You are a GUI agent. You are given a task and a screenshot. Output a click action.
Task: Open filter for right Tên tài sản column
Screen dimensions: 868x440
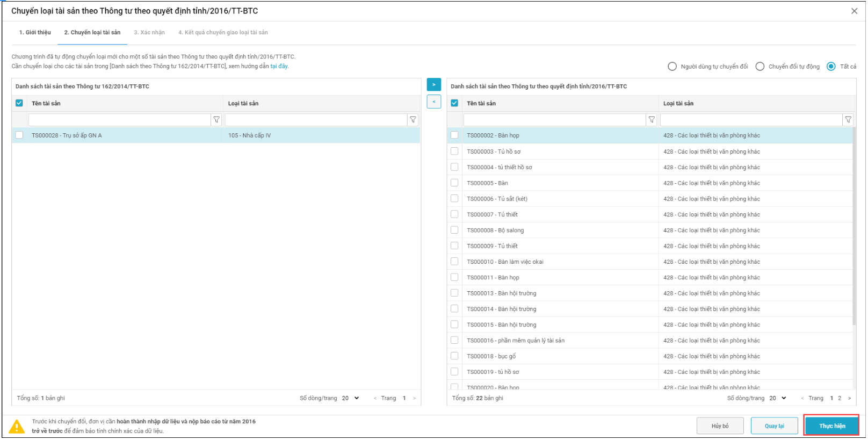tap(652, 120)
